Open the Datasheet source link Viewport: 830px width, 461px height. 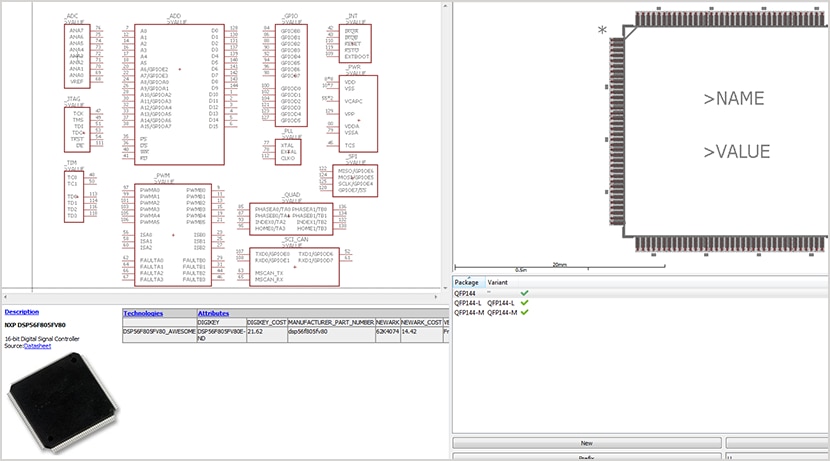coord(38,346)
